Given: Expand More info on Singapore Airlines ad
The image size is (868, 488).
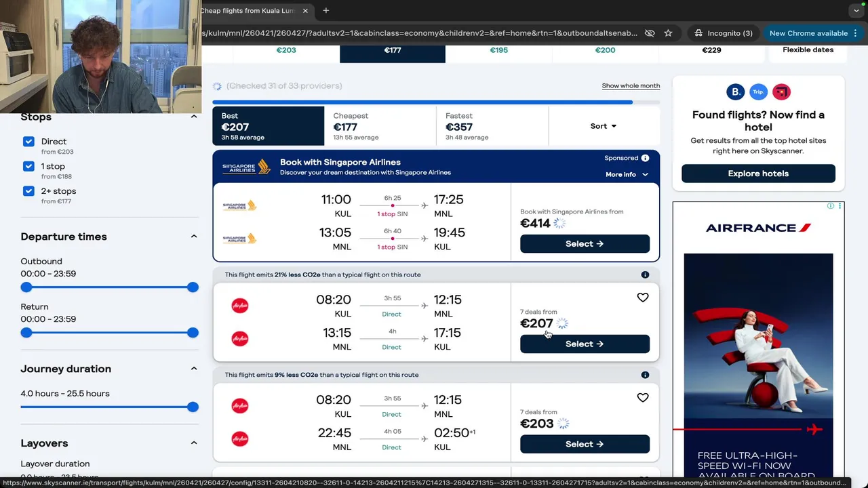Looking at the screenshot, I should click(x=627, y=175).
